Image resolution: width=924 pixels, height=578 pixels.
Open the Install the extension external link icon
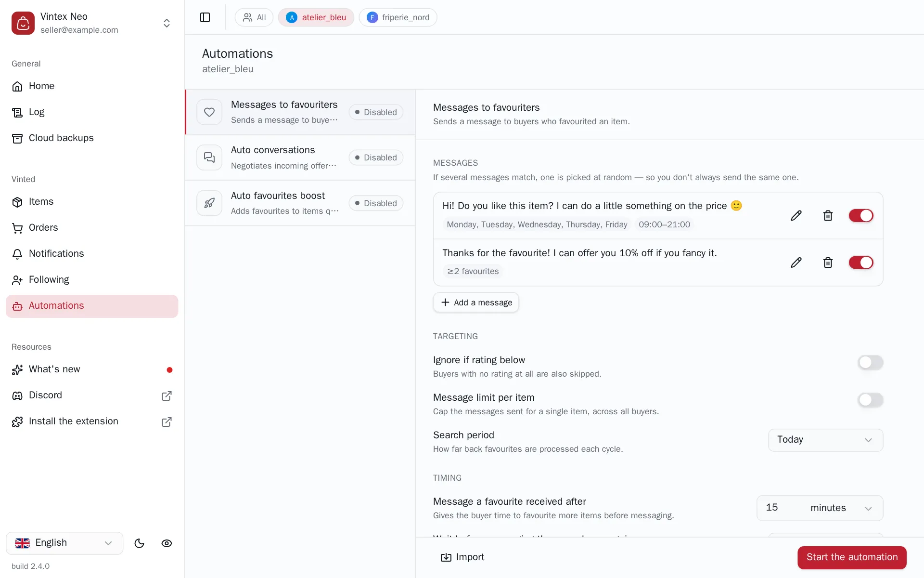(167, 422)
